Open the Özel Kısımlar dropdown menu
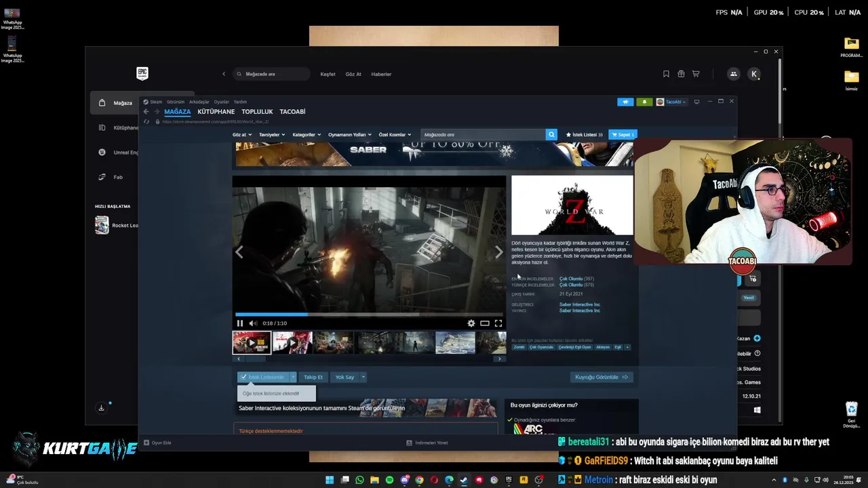 click(395, 135)
